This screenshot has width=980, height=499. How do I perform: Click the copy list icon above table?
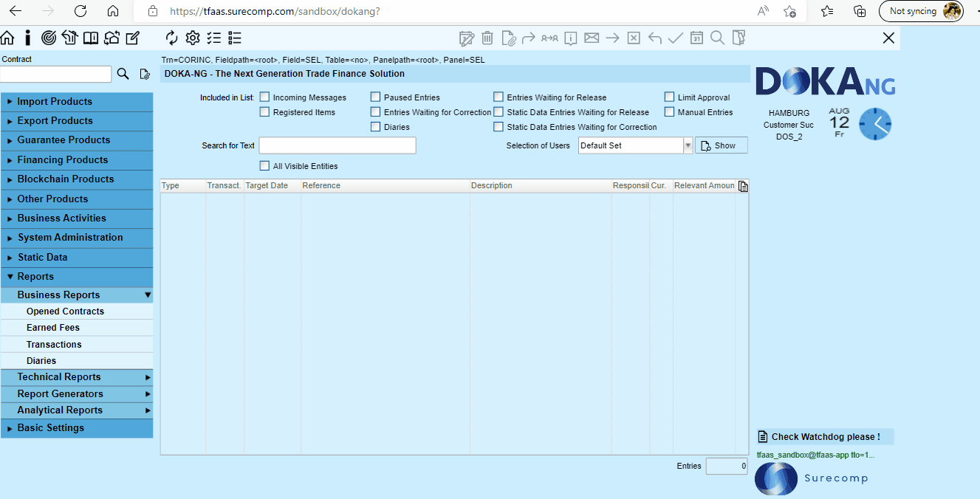743,186
